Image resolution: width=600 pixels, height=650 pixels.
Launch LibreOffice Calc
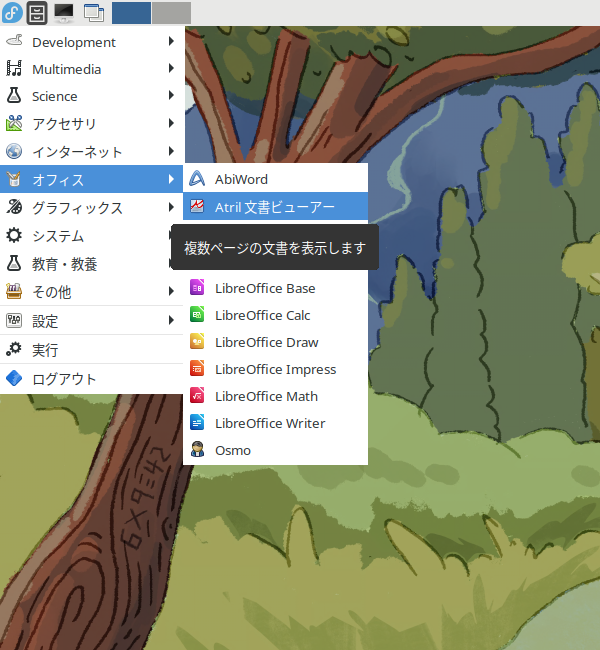(x=275, y=315)
